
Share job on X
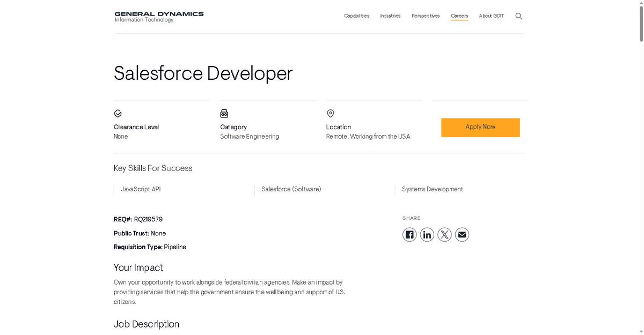[x=444, y=235]
